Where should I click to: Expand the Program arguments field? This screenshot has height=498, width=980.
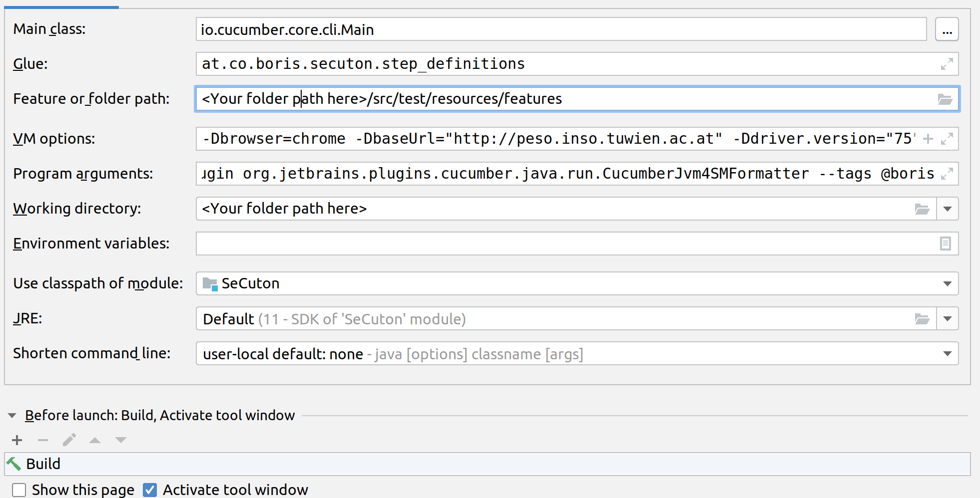click(x=947, y=174)
